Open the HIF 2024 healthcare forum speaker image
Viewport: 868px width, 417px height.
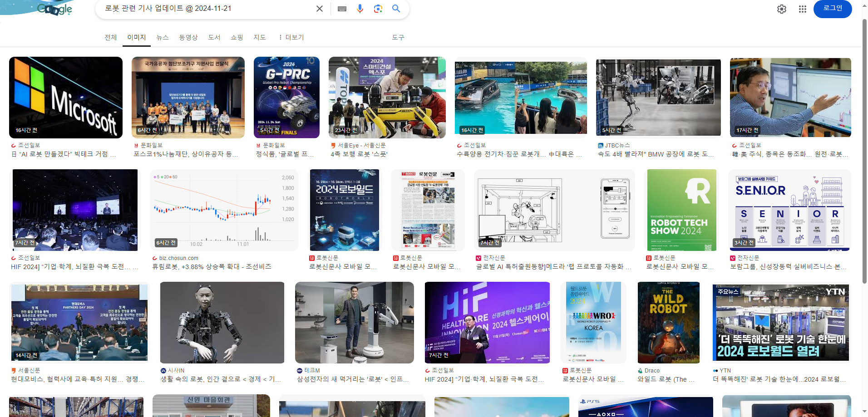pyautogui.click(x=487, y=323)
